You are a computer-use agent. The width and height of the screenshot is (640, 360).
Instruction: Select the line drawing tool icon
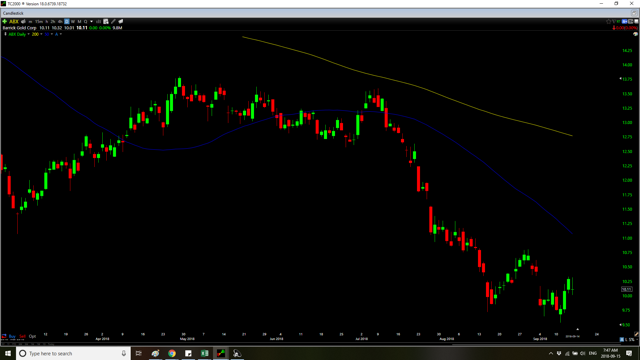tap(113, 21)
